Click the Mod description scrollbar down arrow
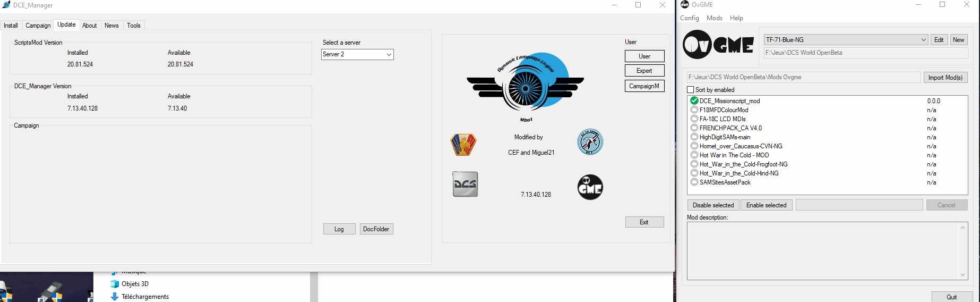 pos(963,275)
